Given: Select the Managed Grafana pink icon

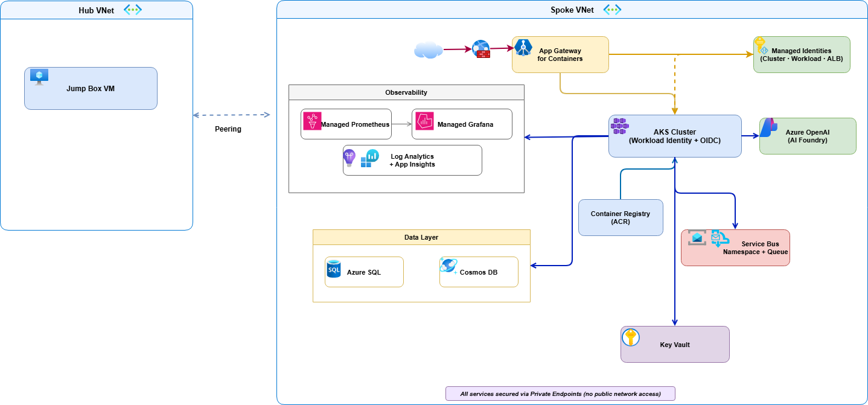Looking at the screenshot, I should (x=424, y=121).
